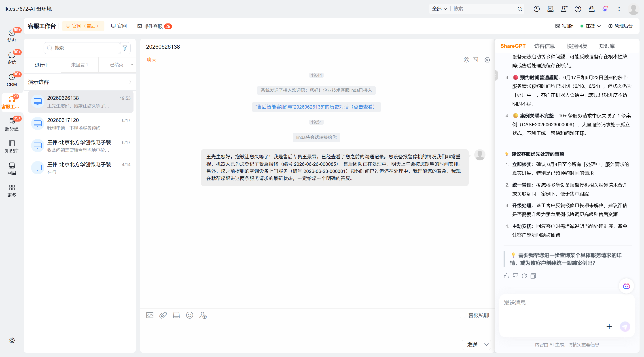Open the 服务通 sidebar icon
The width and height of the screenshot is (644, 357).
12,124
